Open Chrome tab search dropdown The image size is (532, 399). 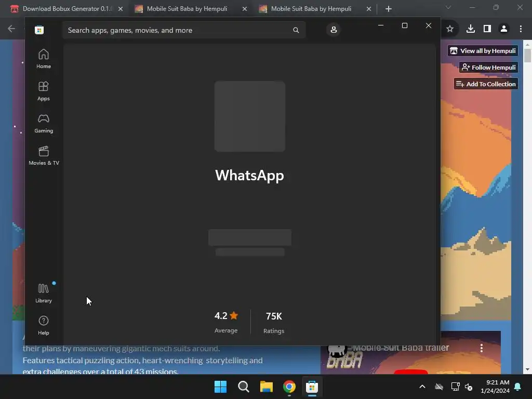448,7
